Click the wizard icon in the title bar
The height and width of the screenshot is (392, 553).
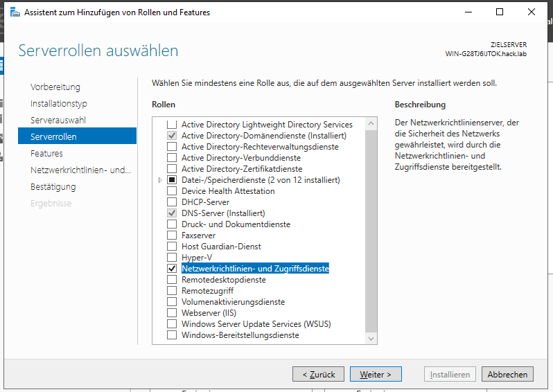pos(15,12)
